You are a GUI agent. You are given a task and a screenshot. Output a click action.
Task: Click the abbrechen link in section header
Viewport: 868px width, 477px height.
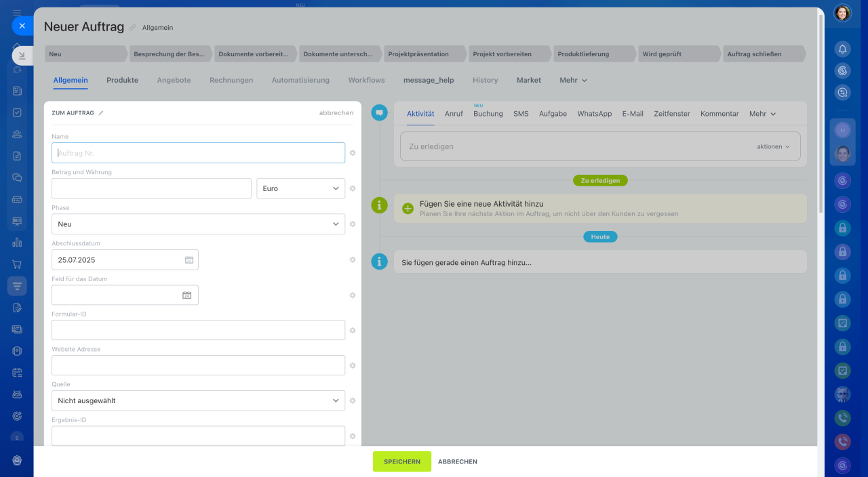pyautogui.click(x=336, y=113)
